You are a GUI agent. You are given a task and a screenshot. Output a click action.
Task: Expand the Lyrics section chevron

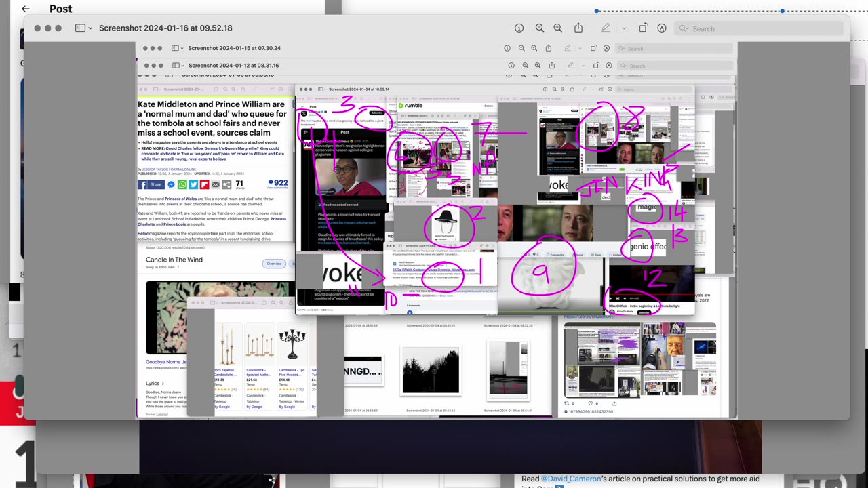[x=163, y=384]
